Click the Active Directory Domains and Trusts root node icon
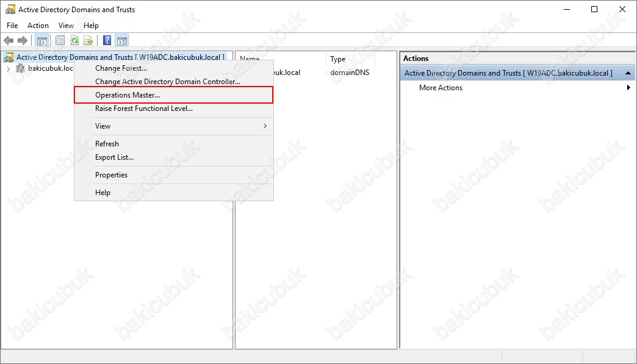Viewport: 637px width, 364px height. [x=9, y=57]
